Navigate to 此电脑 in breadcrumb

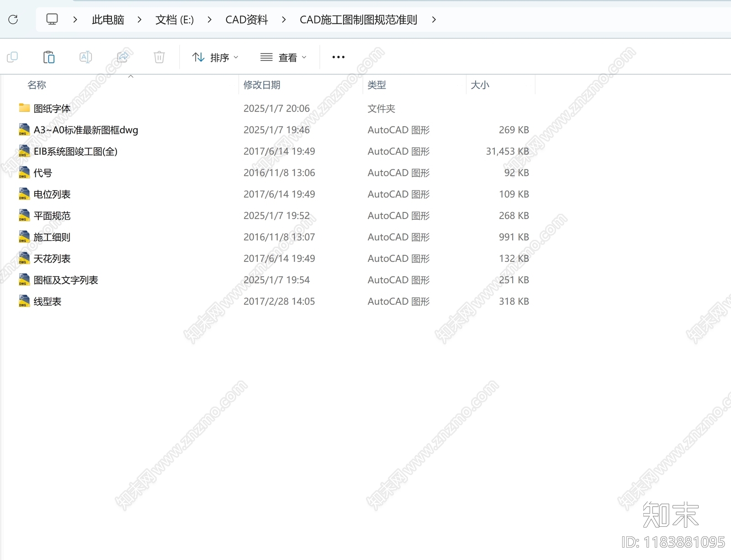[x=108, y=20]
